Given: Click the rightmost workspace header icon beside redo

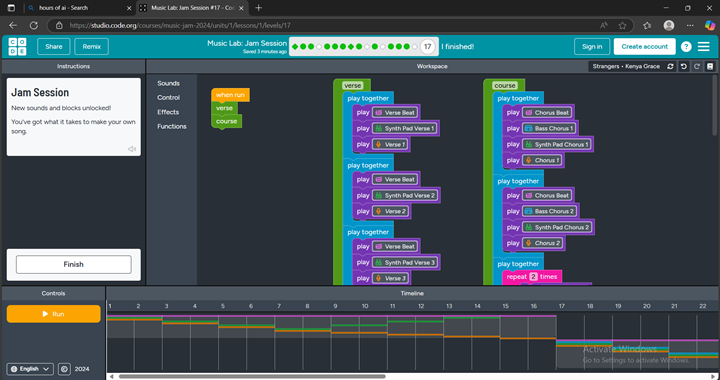Looking at the screenshot, I should (x=710, y=67).
